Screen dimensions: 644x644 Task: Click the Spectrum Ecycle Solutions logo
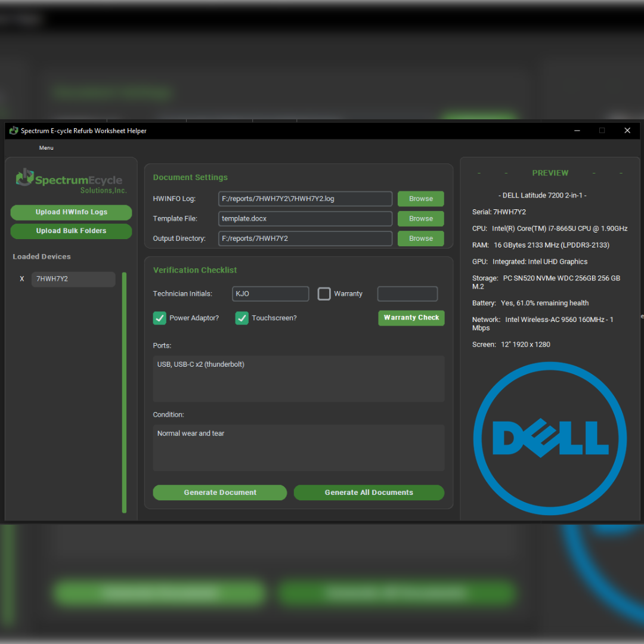pos(71,181)
